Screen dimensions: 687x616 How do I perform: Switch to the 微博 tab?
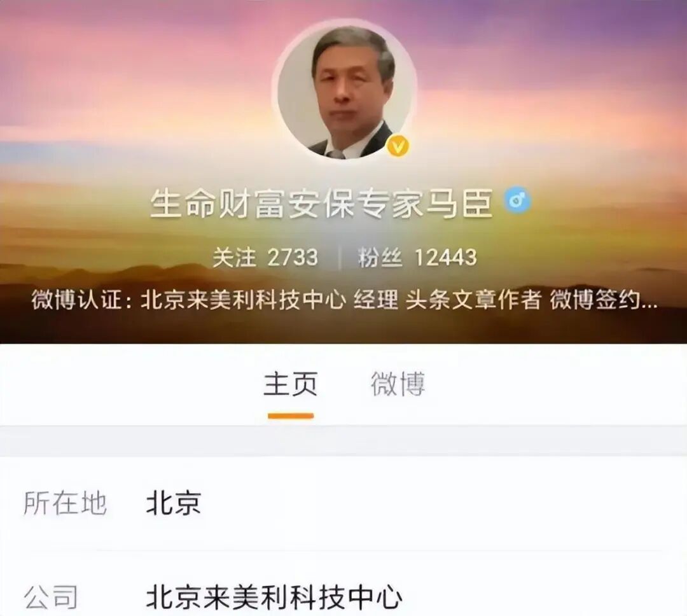(x=398, y=384)
